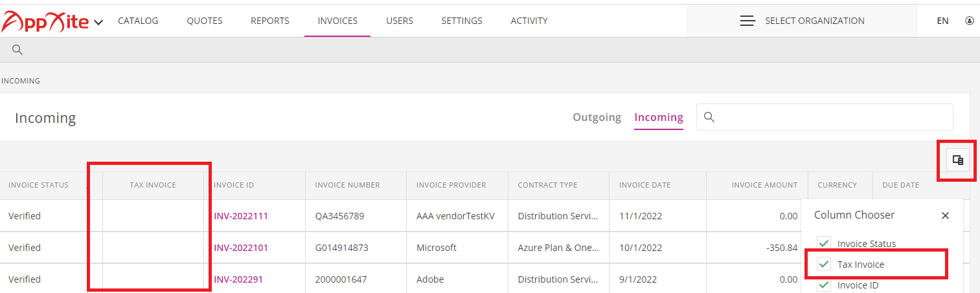The height and width of the screenshot is (293, 980).
Task: Switch to the Outgoing invoices tab
Action: coord(597,117)
